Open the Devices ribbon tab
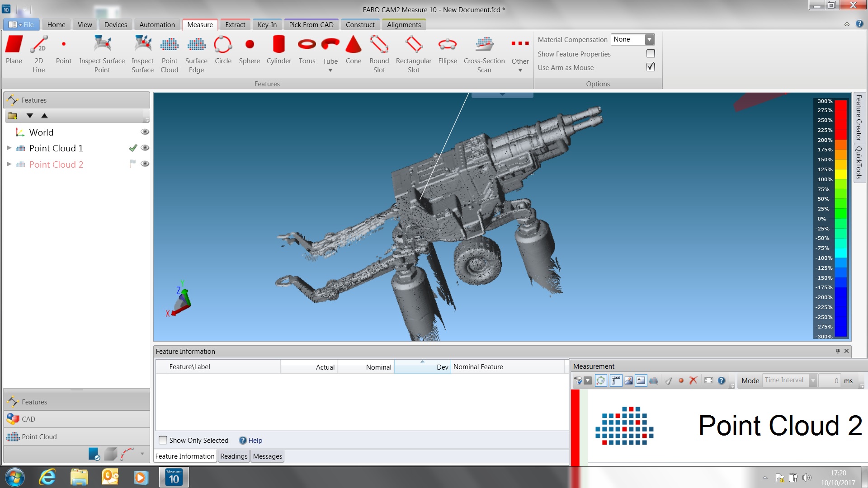 point(116,25)
